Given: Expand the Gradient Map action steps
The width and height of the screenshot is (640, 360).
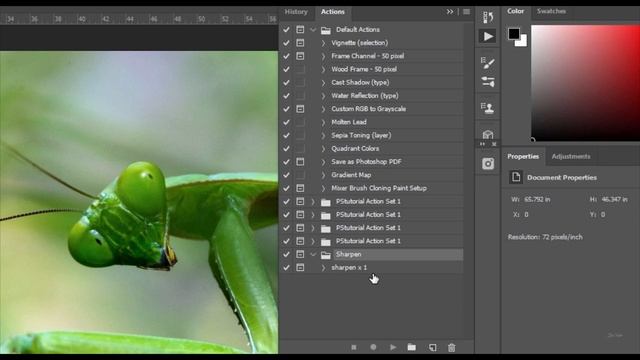Looking at the screenshot, I should pyautogui.click(x=323, y=175).
